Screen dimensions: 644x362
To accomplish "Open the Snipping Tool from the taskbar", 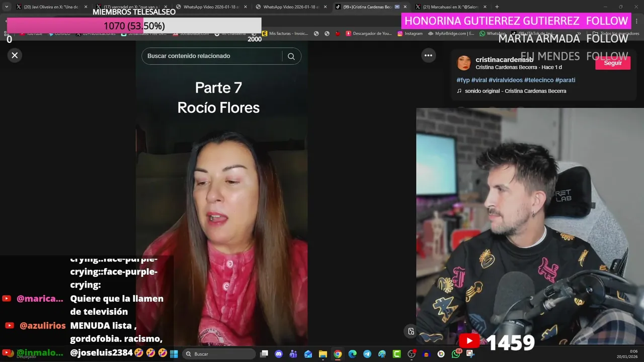I will [470, 354].
